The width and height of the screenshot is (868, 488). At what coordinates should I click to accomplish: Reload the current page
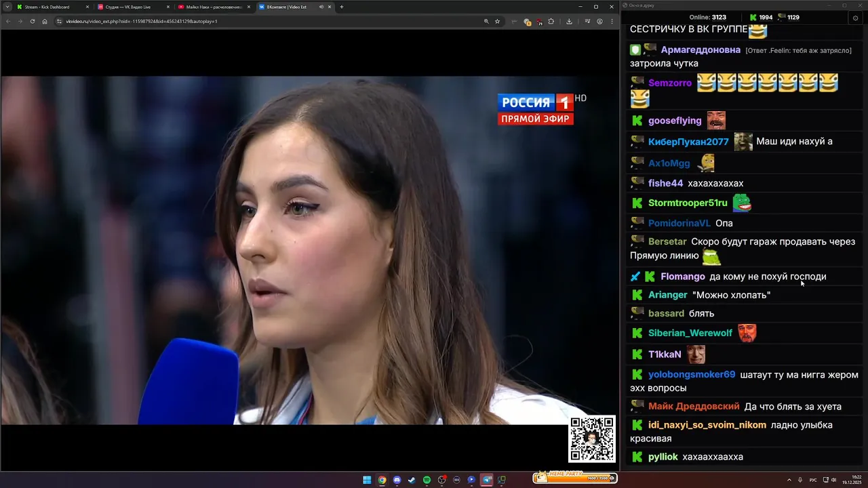pyautogui.click(x=33, y=21)
